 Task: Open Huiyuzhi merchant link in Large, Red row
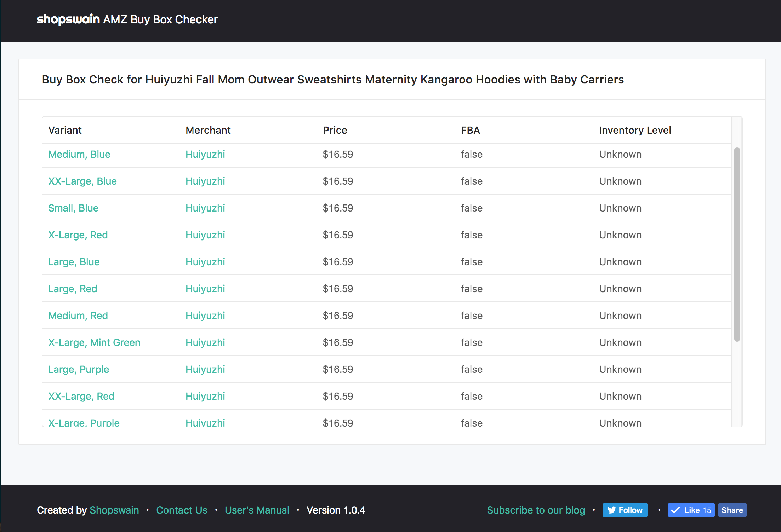click(205, 289)
